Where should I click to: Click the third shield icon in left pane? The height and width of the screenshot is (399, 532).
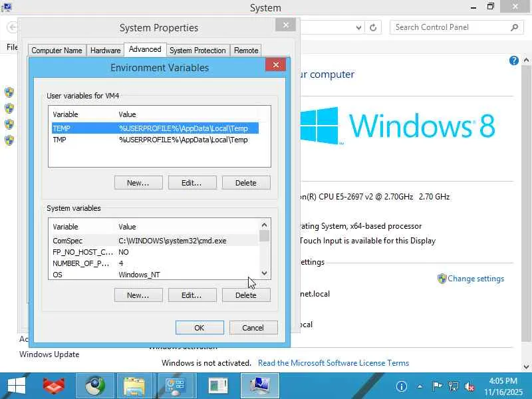[9, 124]
